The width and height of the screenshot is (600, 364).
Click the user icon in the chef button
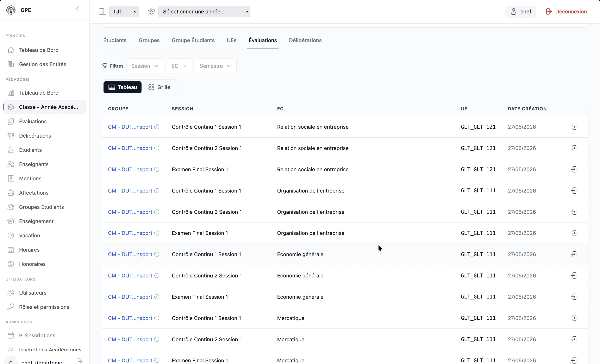[x=514, y=11]
